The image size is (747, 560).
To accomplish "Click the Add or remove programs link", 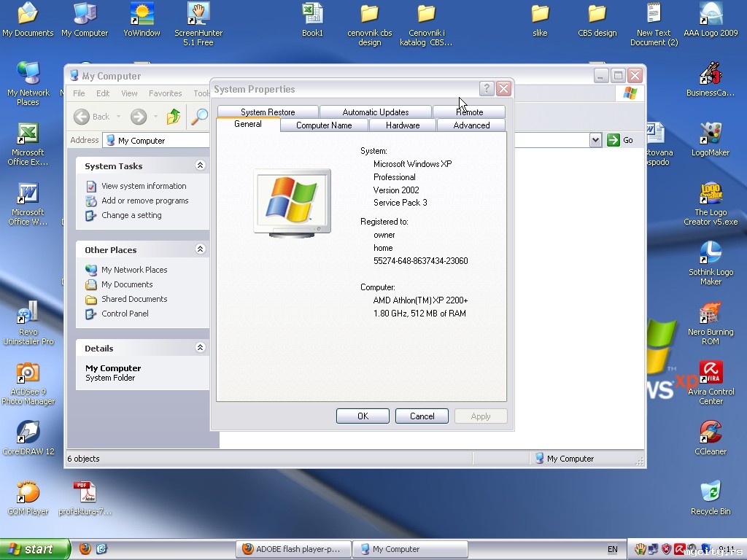I will pos(144,201).
